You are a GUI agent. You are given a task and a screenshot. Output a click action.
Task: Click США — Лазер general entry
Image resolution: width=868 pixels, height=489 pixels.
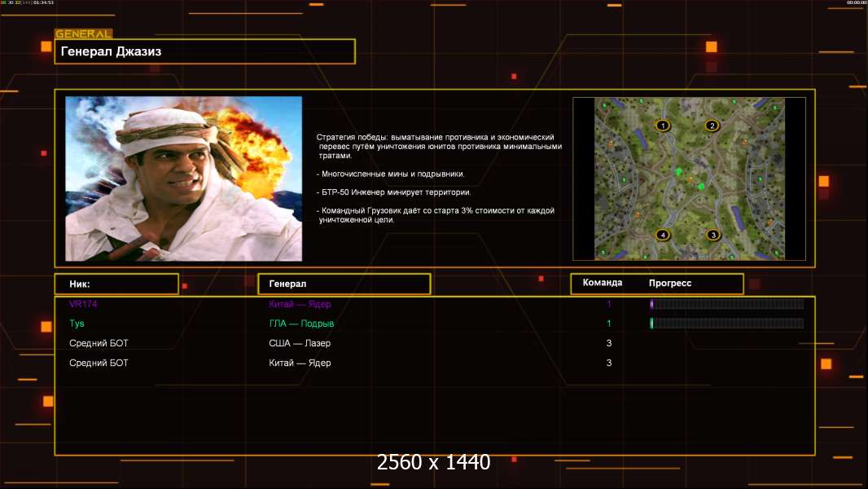pyautogui.click(x=300, y=343)
